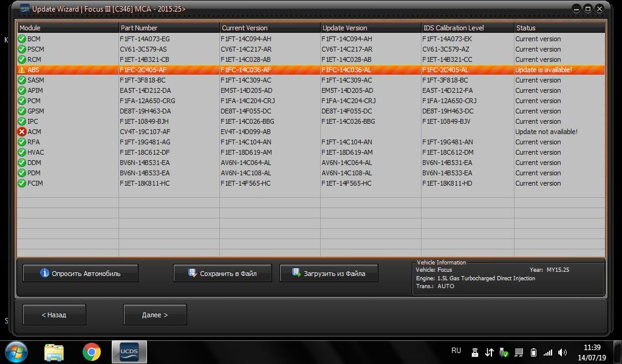Click green check icon beside PDM

pyautogui.click(x=22, y=173)
